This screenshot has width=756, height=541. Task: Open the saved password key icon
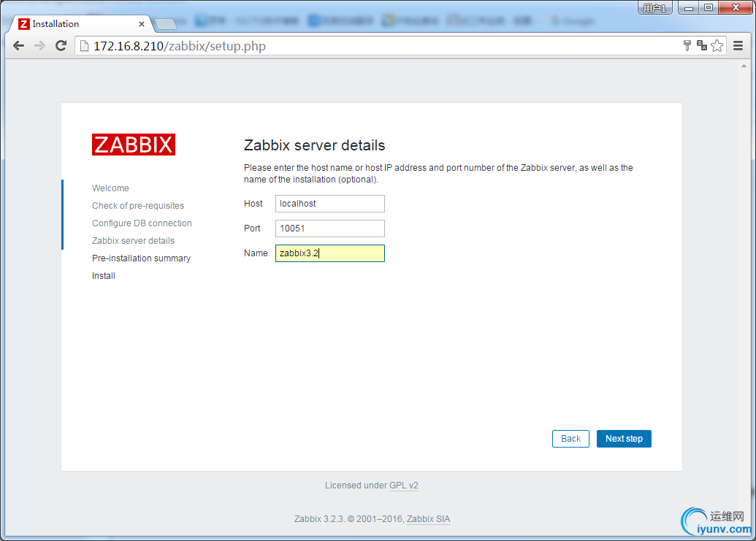tap(687, 46)
